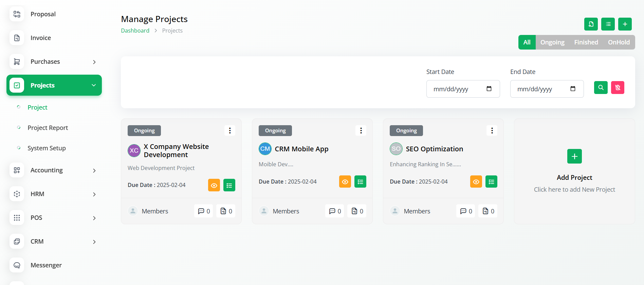Click the XC avatar on first project

[x=134, y=151]
